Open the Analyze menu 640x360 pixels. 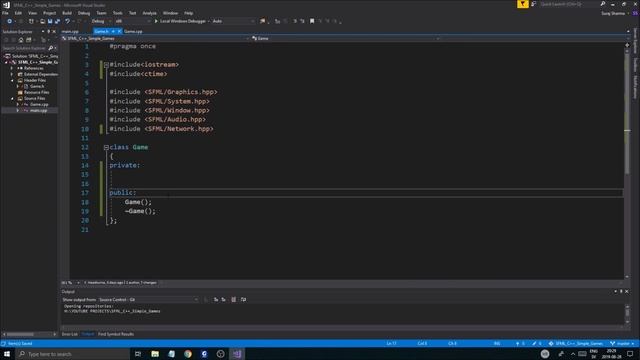[x=149, y=13]
